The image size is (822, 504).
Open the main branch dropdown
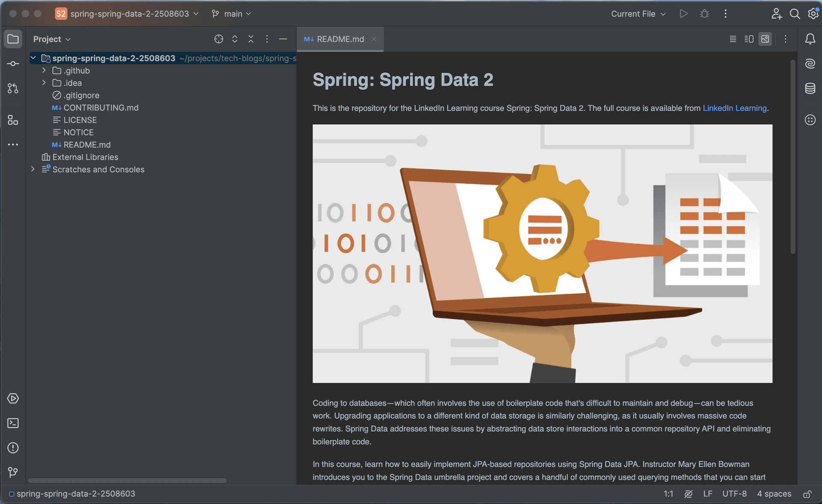pos(231,14)
